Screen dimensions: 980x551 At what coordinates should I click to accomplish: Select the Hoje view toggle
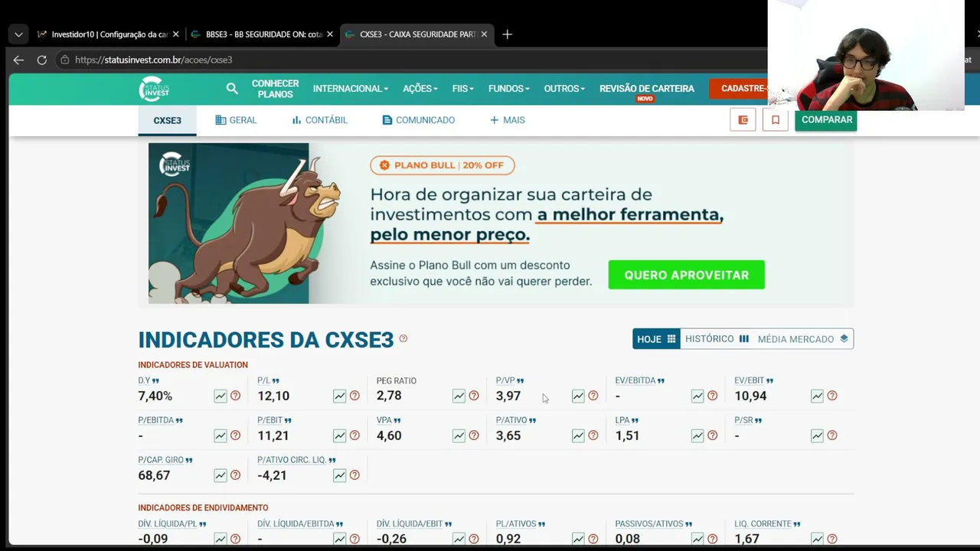click(656, 339)
